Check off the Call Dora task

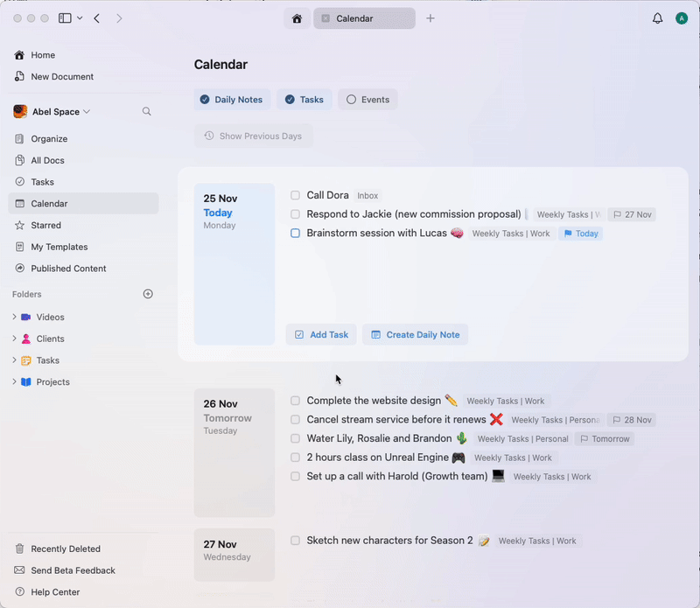295,195
